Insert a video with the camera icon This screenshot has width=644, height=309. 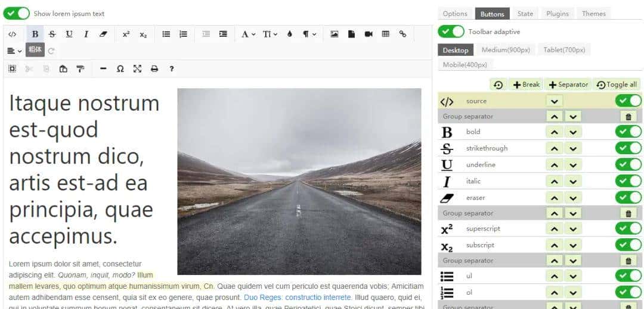[369, 35]
